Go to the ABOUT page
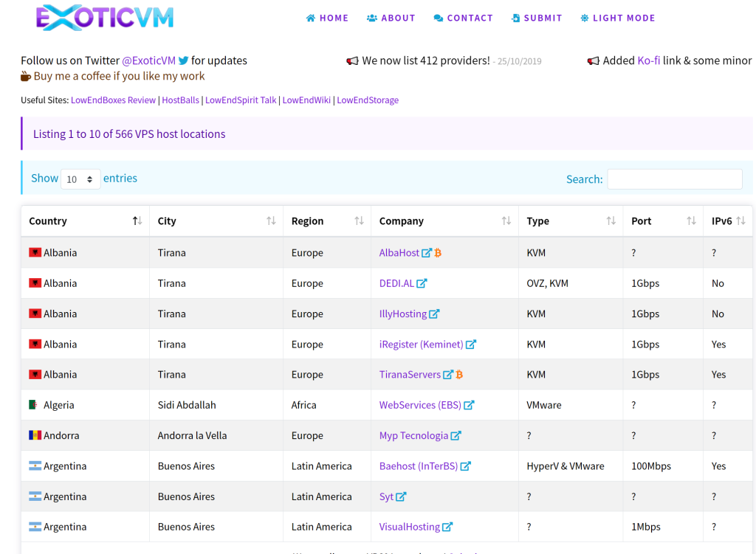The image size is (756, 554). click(x=391, y=18)
